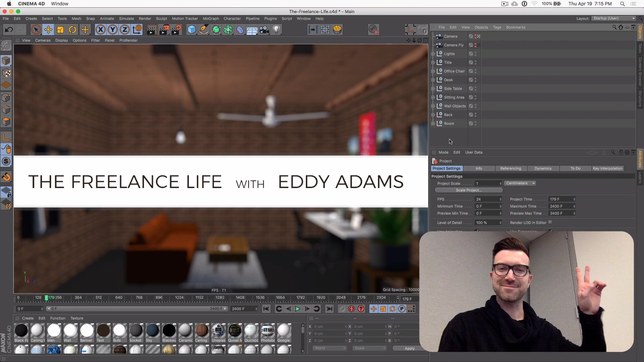Toggle Render LOD in Editor checkbox
The image size is (644, 362).
pos(550,222)
